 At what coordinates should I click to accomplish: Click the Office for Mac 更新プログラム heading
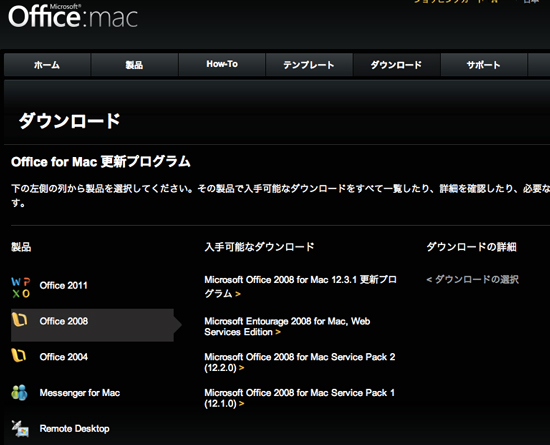pos(101,162)
